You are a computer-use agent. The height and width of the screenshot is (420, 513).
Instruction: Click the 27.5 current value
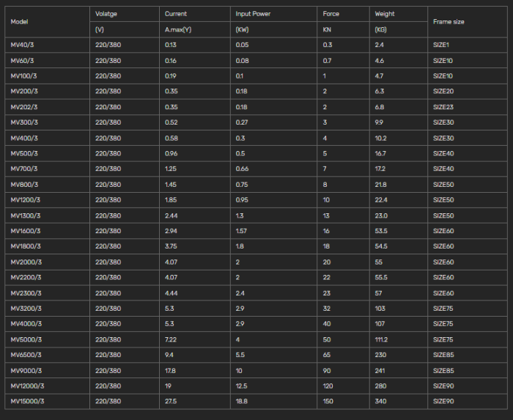click(171, 401)
